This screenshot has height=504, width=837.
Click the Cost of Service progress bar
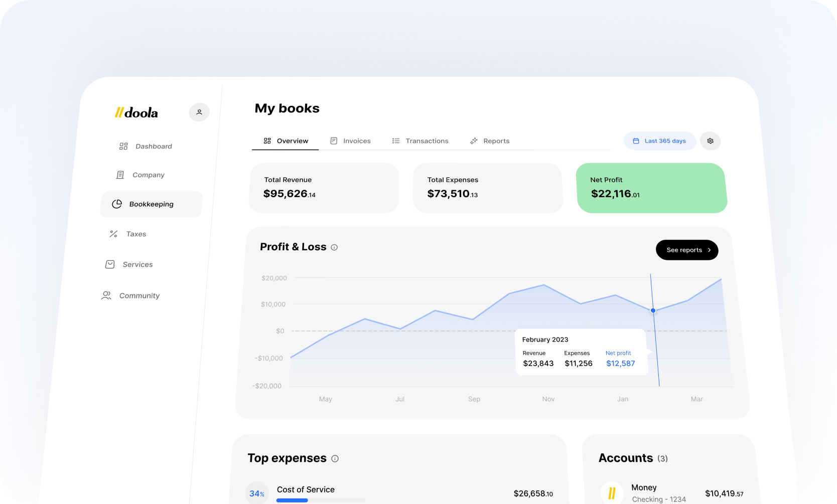point(321,500)
